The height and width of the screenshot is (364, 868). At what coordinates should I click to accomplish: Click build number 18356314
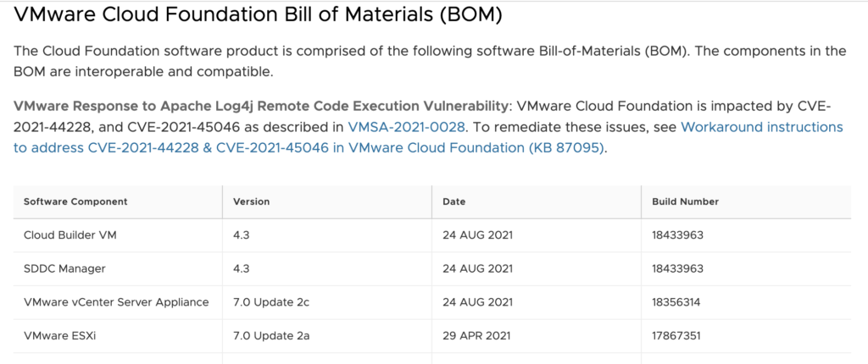tap(677, 302)
